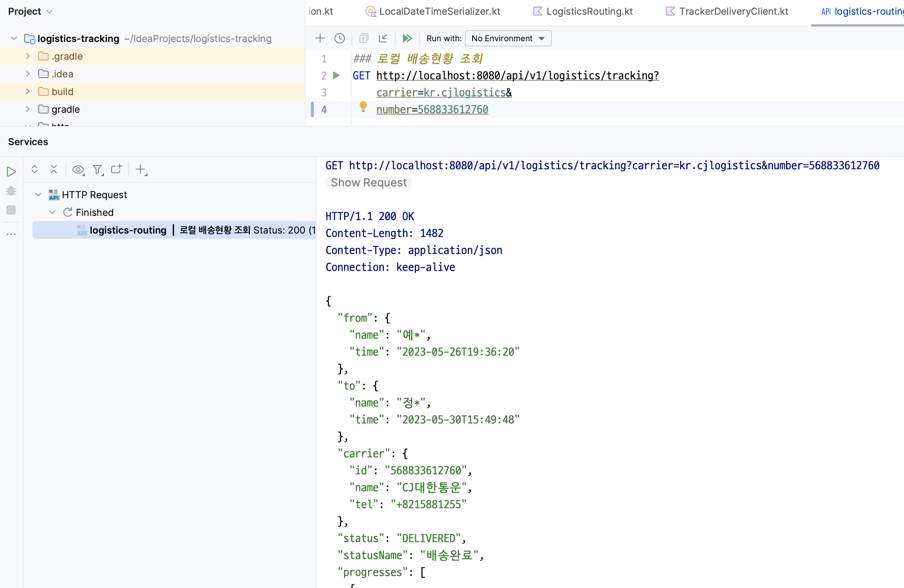
Task: Expand the .gradle folder
Action: [x=28, y=56]
